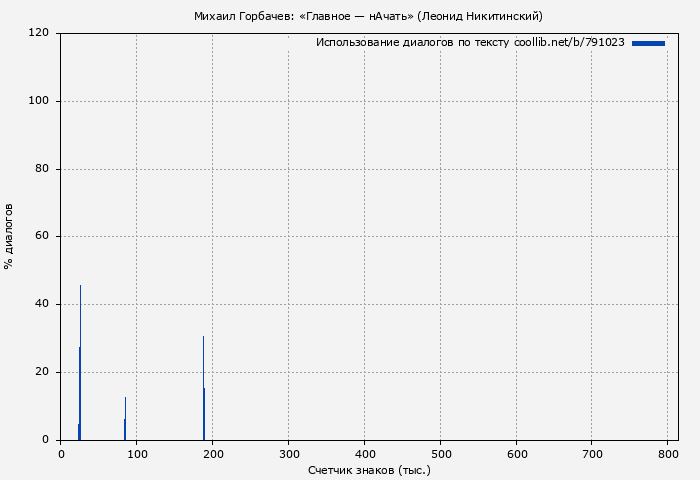Click the x-axis tick label 600
Image resolution: width=700 pixels, height=480 pixels.
click(x=516, y=454)
